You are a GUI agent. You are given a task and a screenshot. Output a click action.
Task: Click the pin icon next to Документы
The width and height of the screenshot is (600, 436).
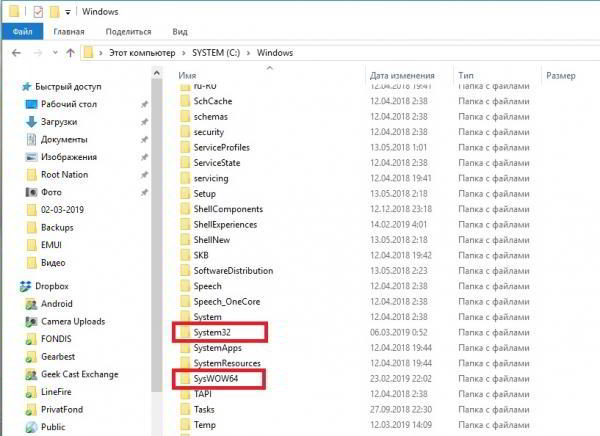(x=144, y=139)
